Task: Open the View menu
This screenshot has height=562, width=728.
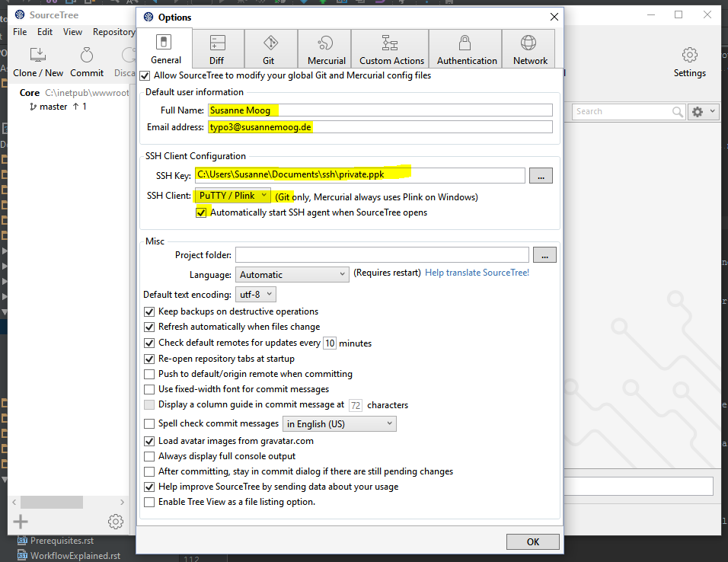Action: pyautogui.click(x=73, y=32)
